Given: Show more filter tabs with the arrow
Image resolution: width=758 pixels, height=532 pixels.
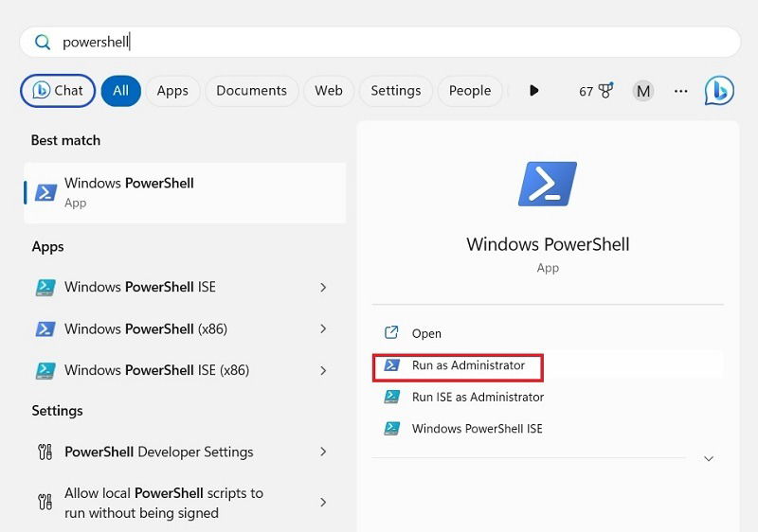Looking at the screenshot, I should (x=533, y=90).
